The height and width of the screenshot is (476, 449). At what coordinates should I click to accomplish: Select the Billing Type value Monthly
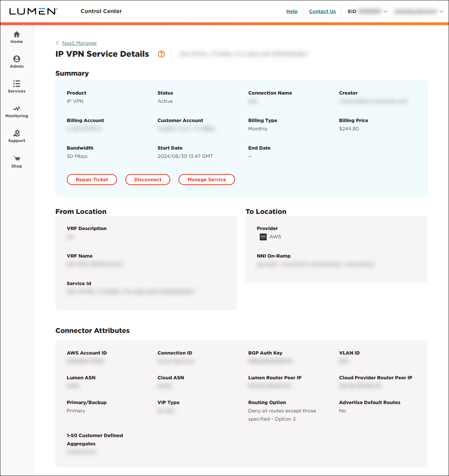click(258, 129)
